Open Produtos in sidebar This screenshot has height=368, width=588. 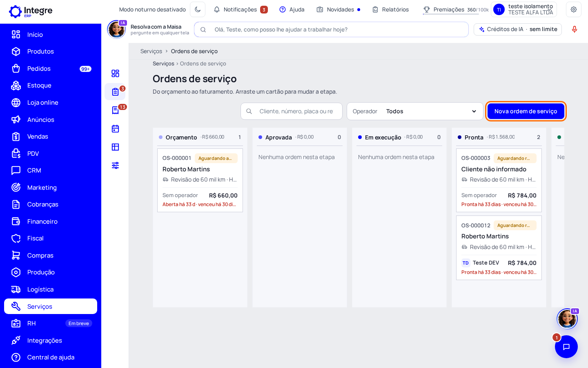coord(51,52)
